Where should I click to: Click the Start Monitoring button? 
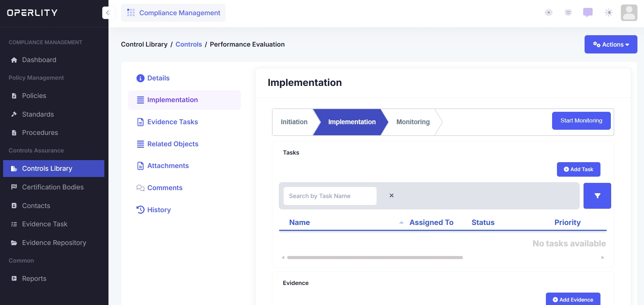pyautogui.click(x=581, y=121)
